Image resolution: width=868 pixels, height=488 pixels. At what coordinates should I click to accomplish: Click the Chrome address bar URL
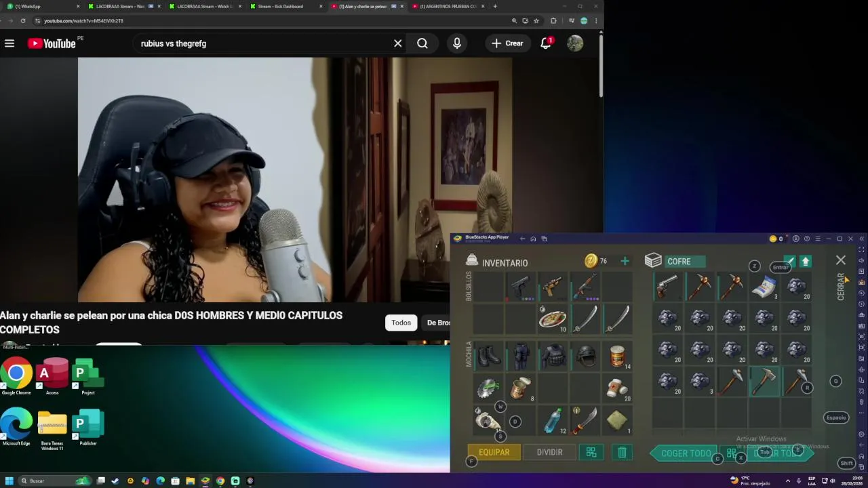83,21
